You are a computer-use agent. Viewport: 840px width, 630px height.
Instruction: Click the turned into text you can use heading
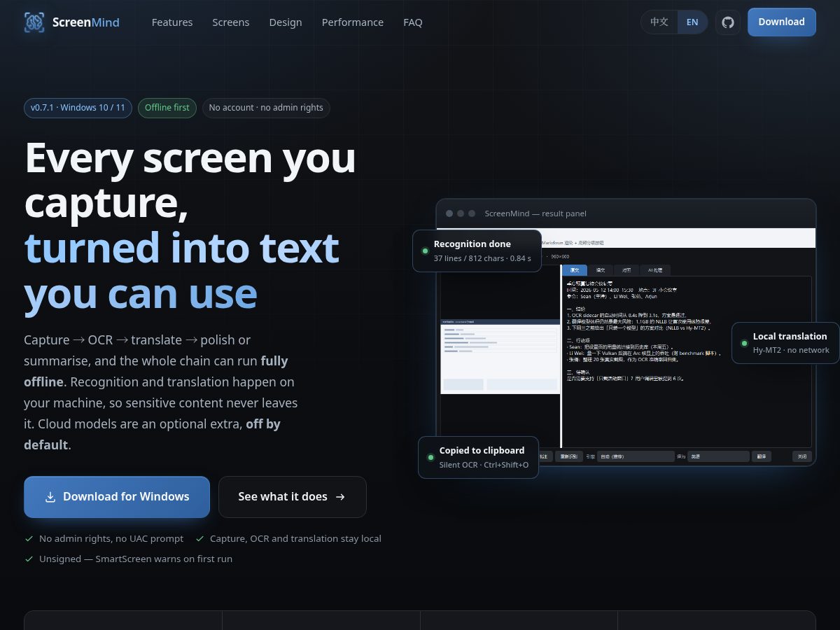click(182, 270)
